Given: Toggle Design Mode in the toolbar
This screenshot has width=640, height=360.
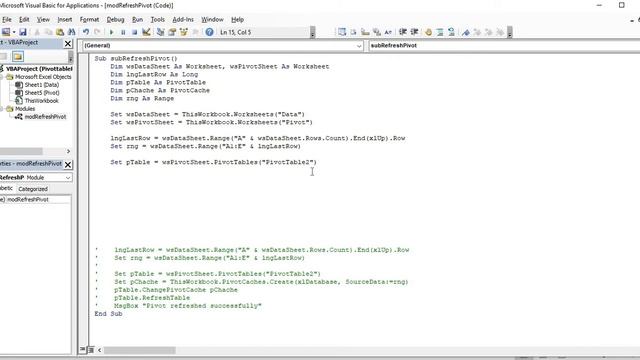Looking at the screenshot, I should [x=146, y=32].
